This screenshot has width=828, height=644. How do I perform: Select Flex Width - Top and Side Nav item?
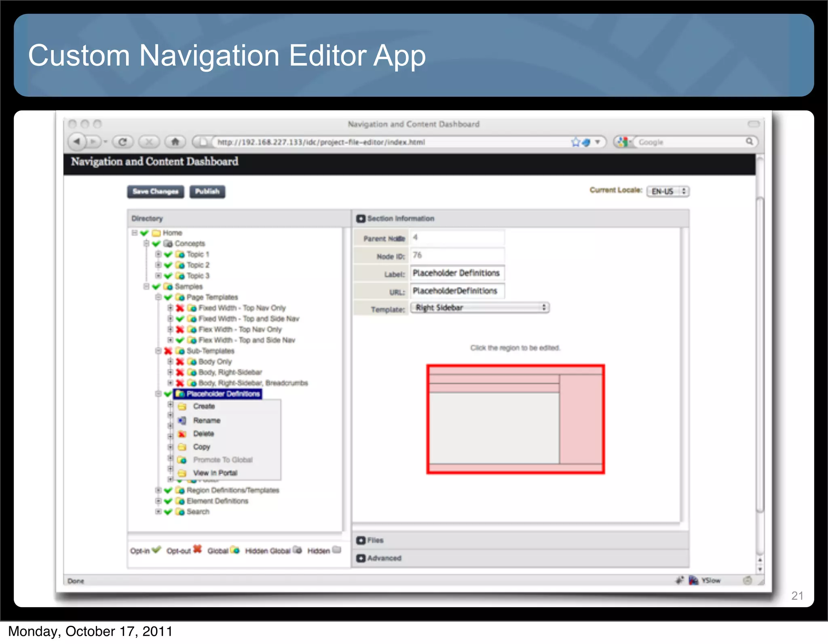(247, 340)
